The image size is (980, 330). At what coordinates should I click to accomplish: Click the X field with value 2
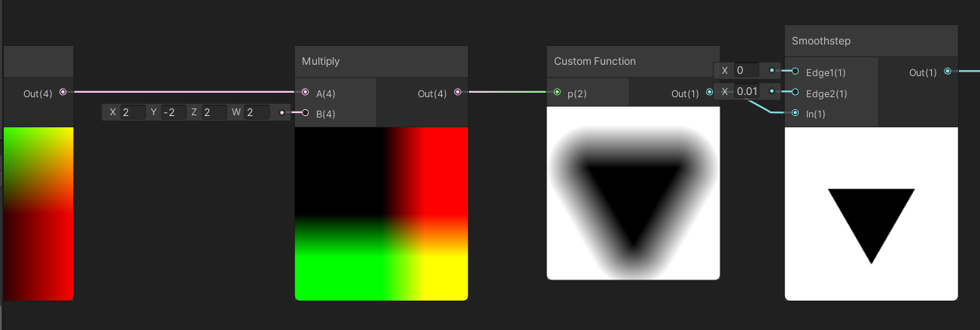pyautogui.click(x=132, y=113)
